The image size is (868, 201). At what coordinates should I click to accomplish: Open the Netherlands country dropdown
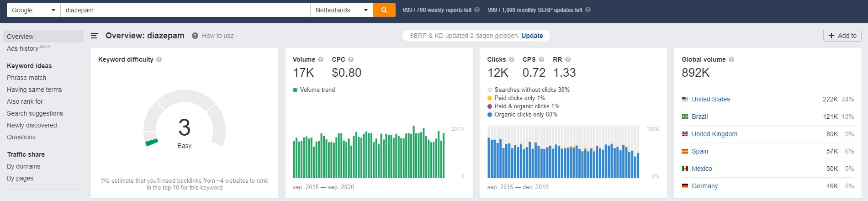pos(341,10)
